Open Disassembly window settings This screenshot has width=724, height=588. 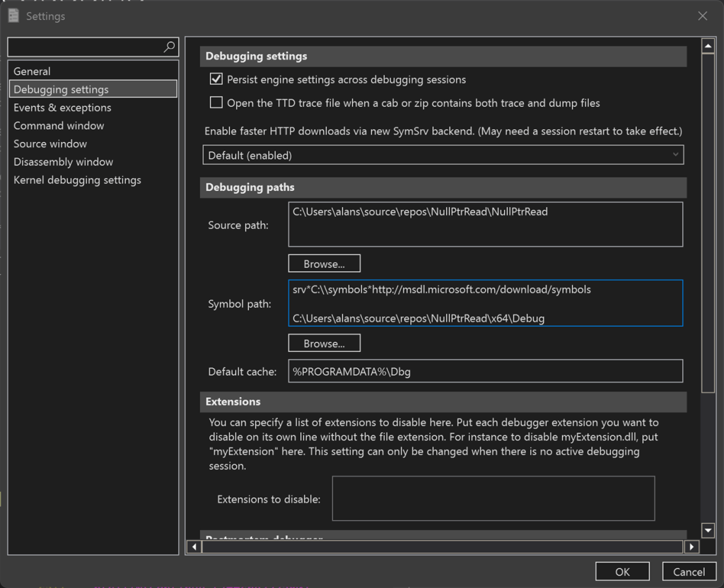point(63,162)
